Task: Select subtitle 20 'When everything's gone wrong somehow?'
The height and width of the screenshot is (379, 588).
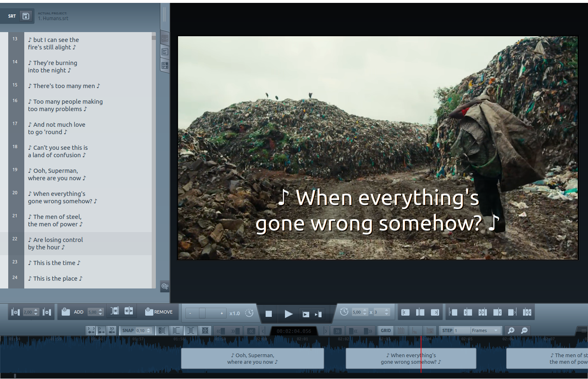Action: (x=80, y=198)
